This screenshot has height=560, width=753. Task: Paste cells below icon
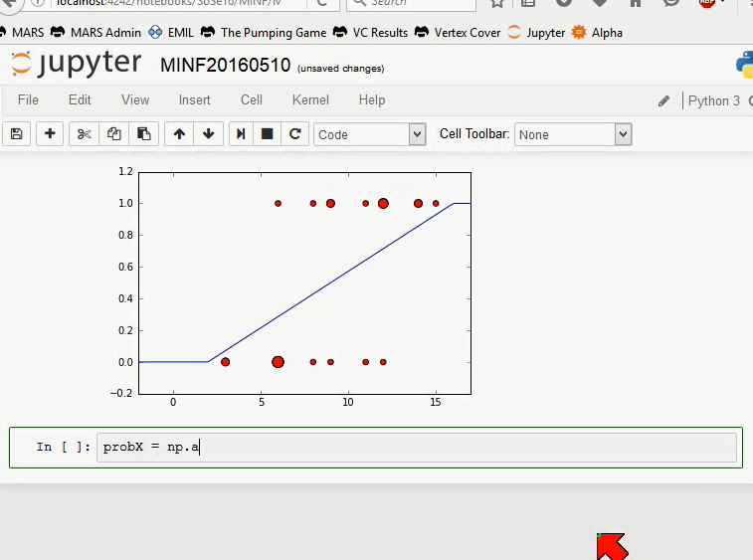point(143,134)
